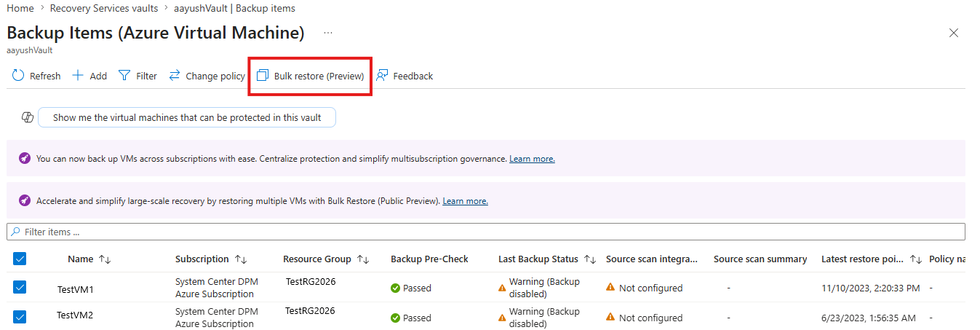Click the green Passed icon for TestVM1
This screenshot has width=980, height=330.
tap(395, 288)
